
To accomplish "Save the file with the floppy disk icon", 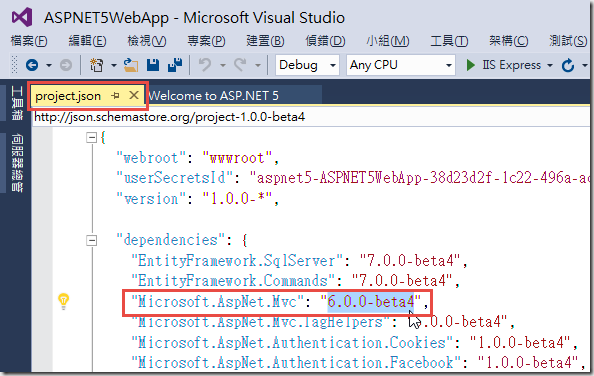I will click(153, 65).
